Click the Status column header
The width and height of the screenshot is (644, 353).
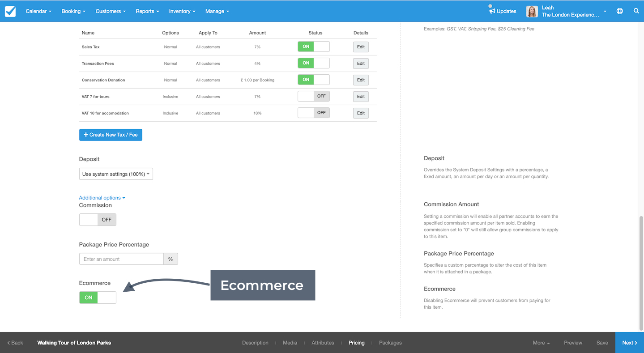click(315, 33)
